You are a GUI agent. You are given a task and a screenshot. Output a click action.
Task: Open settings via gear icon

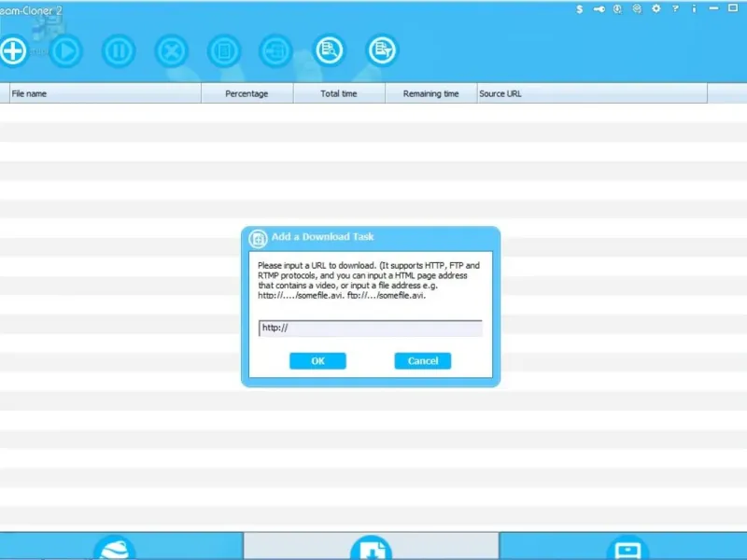[x=656, y=8]
